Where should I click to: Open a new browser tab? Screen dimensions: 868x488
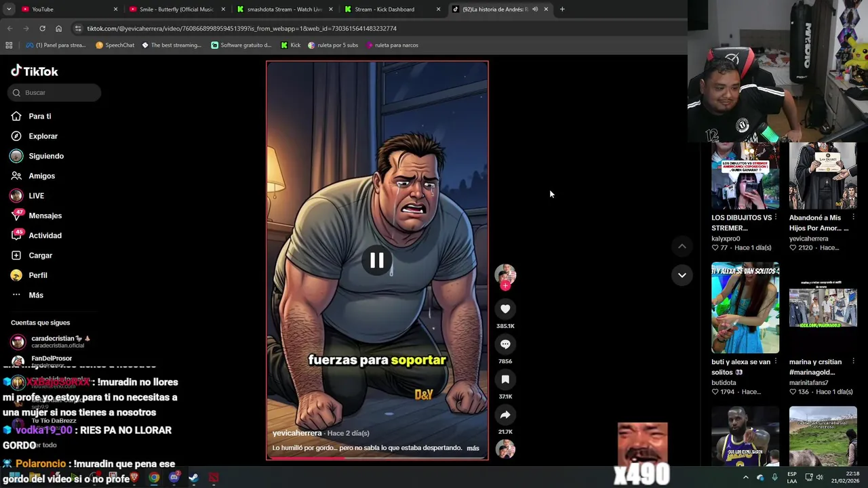coord(562,9)
